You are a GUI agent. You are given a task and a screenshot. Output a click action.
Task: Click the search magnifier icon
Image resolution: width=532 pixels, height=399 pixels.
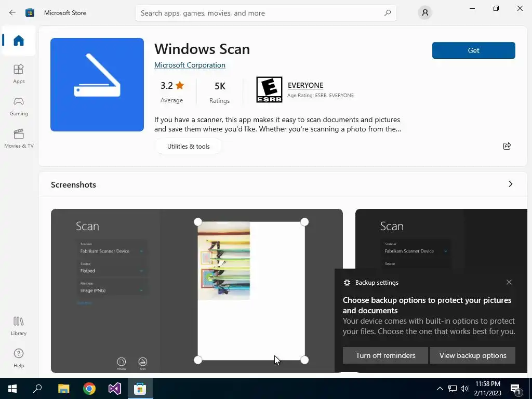tap(388, 13)
